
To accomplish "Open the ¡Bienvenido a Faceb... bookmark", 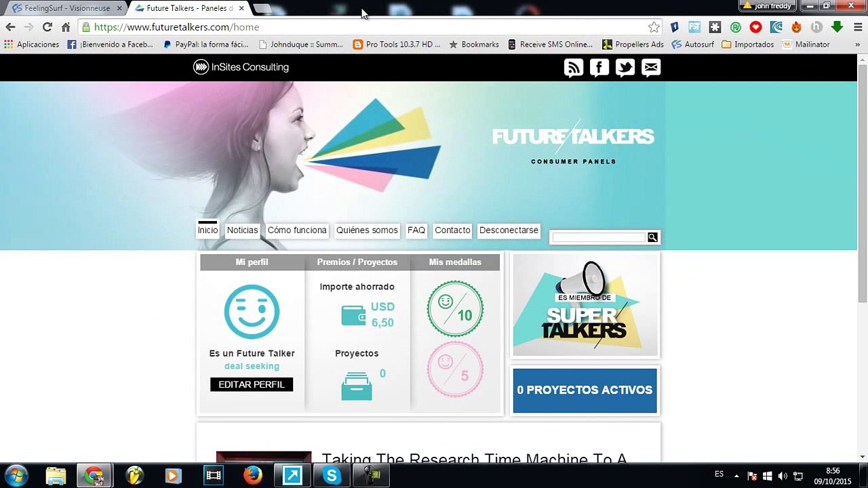I will tap(110, 45).
